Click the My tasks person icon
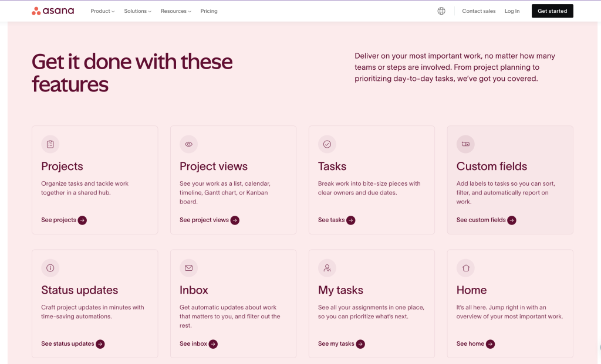This screenshot has height=364, width=601. pyautogui.click(x=327, y=268)
